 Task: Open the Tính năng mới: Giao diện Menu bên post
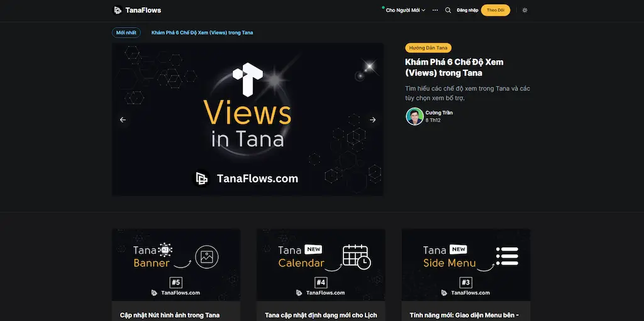tap(464, 315)
